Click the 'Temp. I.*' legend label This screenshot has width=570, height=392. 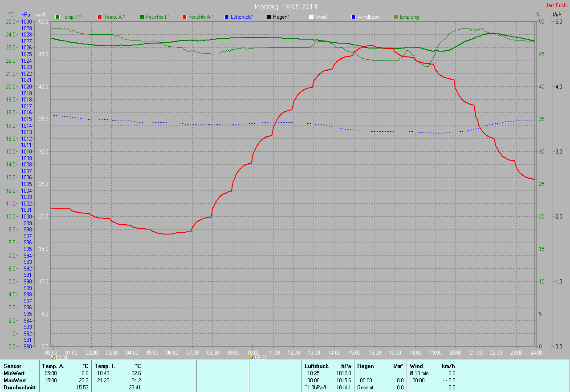click(71, 17)
